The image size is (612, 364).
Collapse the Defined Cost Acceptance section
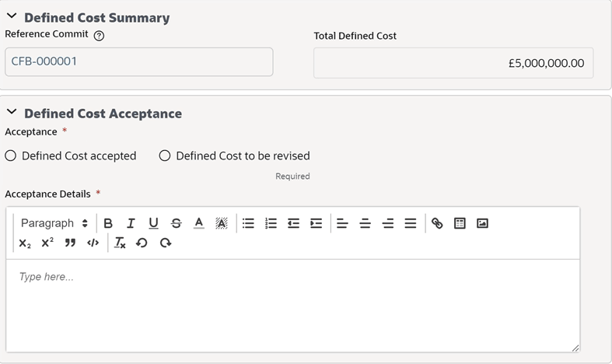pyautogui.click(x=12, y=112)
